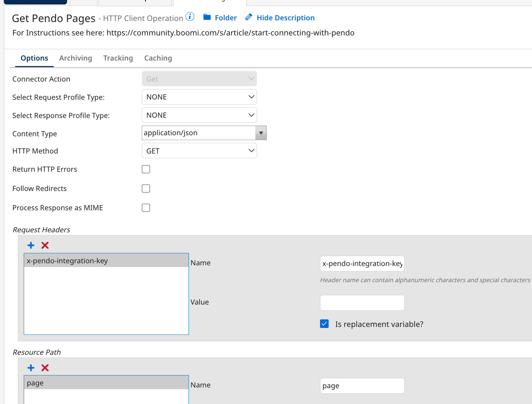Open the Select Response Profile Type dropdown
532x404 pixels.
click(x=199, y=115)
